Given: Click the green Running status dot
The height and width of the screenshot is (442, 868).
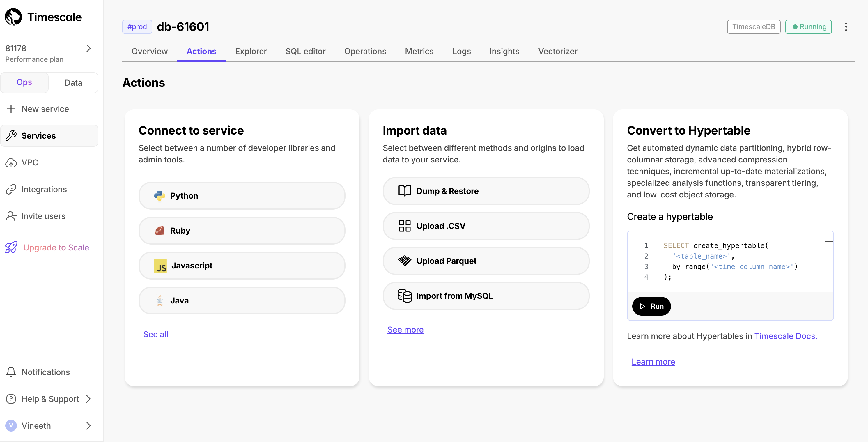Looking at the screenshot, I should [x=795, y=26].
